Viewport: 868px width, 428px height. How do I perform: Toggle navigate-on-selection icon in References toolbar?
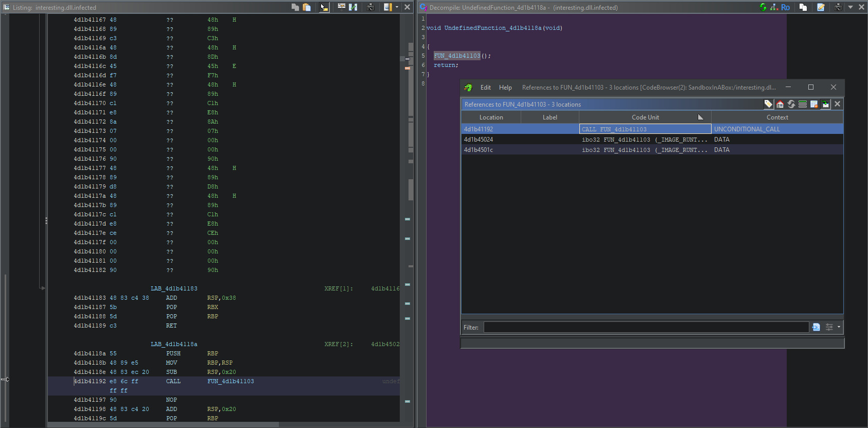click(x=825, y=104)
